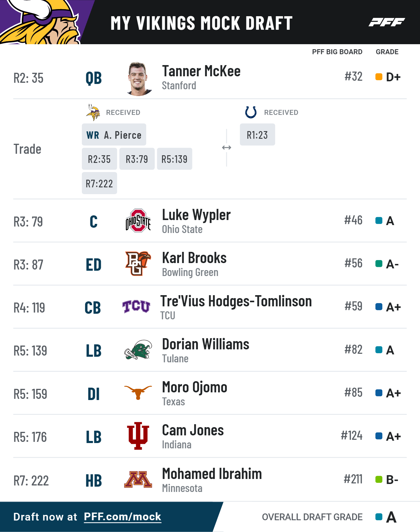The image size is (420, 532).
Task: Click the TCU team logo
Action: (136, 306)
